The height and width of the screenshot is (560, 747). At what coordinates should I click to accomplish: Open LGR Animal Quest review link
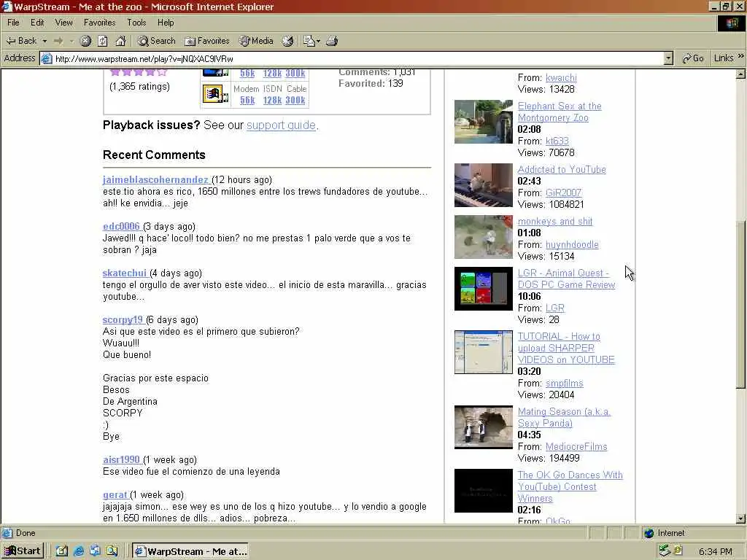566,279
